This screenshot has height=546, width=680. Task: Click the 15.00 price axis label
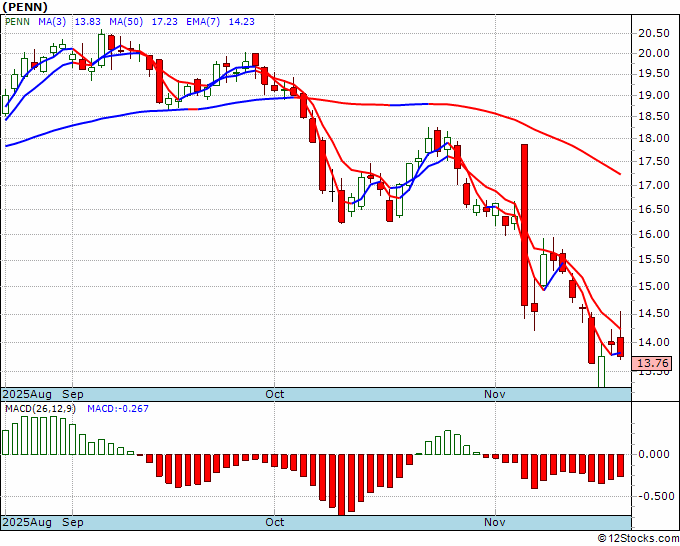tap(654, 286)
